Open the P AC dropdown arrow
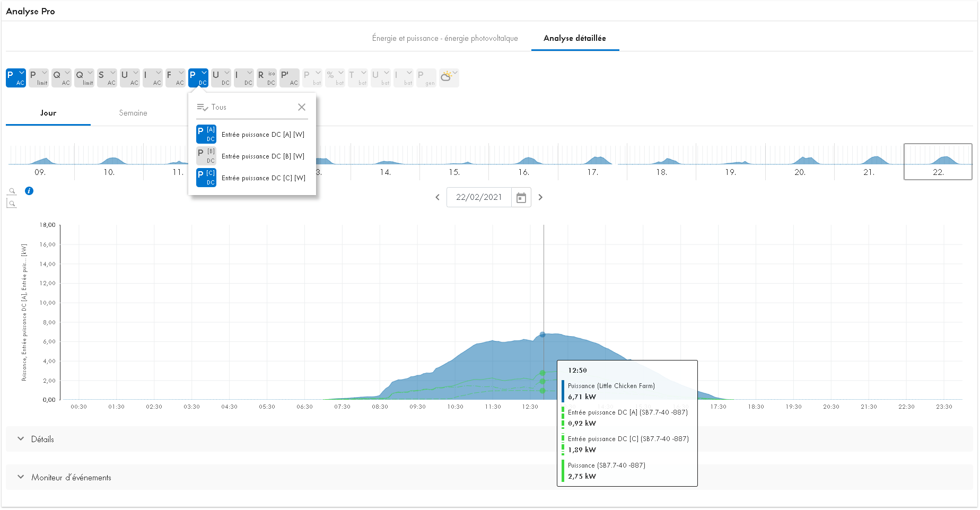This screenshot has height=510, width=980. click(22, 73)
